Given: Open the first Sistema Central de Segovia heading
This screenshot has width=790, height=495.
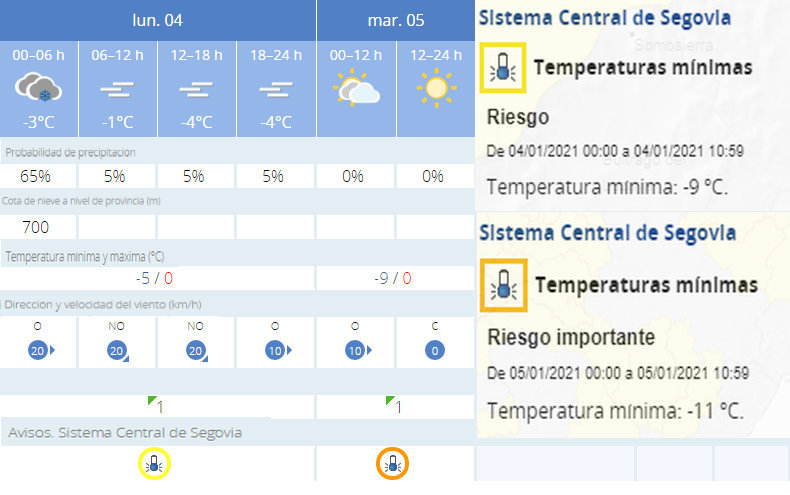Looking at the screenshot, I should [x=605, y=18].
